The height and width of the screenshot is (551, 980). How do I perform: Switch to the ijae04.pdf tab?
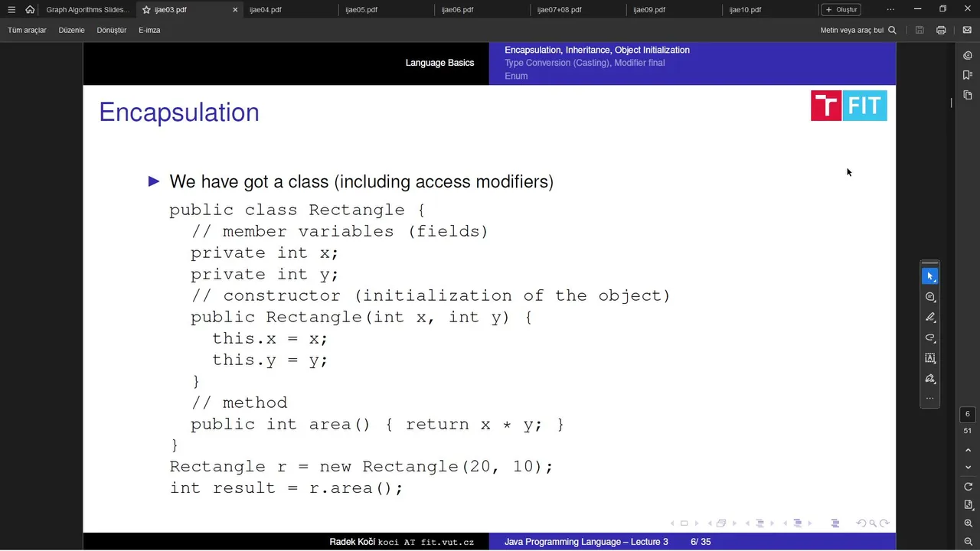point(265,10)
